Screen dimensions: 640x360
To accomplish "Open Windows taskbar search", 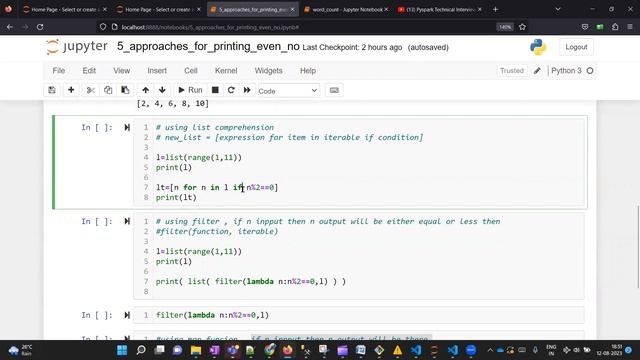I will pyautogui.click(x=141, y=350).
